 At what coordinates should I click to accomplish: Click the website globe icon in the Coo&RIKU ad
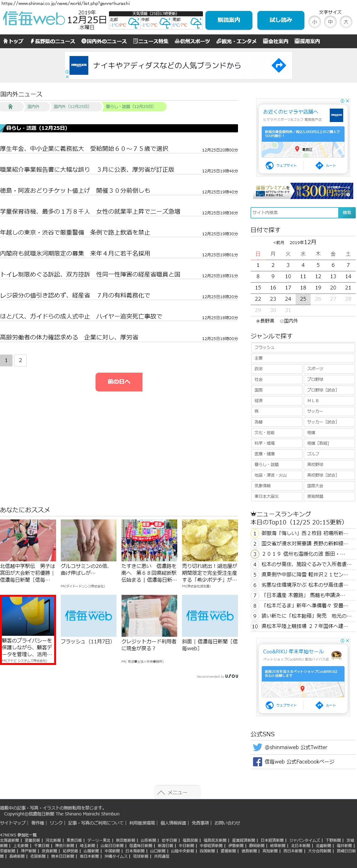pyautogui.click(x=269, y=705)
